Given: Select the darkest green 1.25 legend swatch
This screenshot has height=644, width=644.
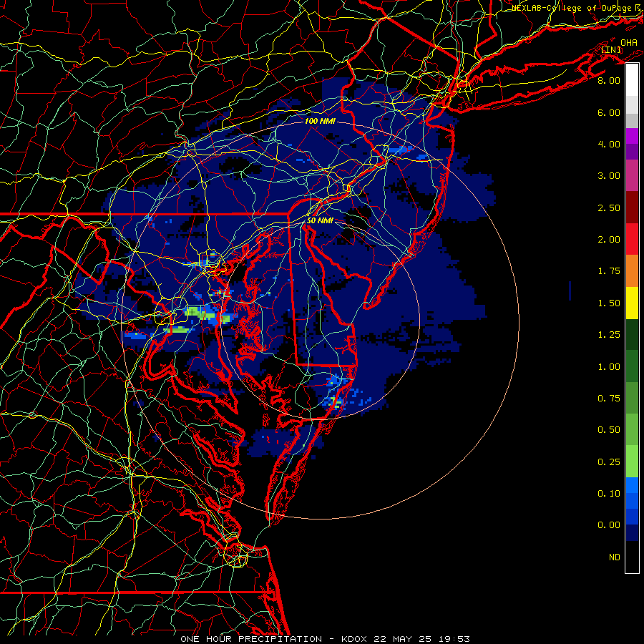Looking at the screenshot, I should click(x=632, y=335).
